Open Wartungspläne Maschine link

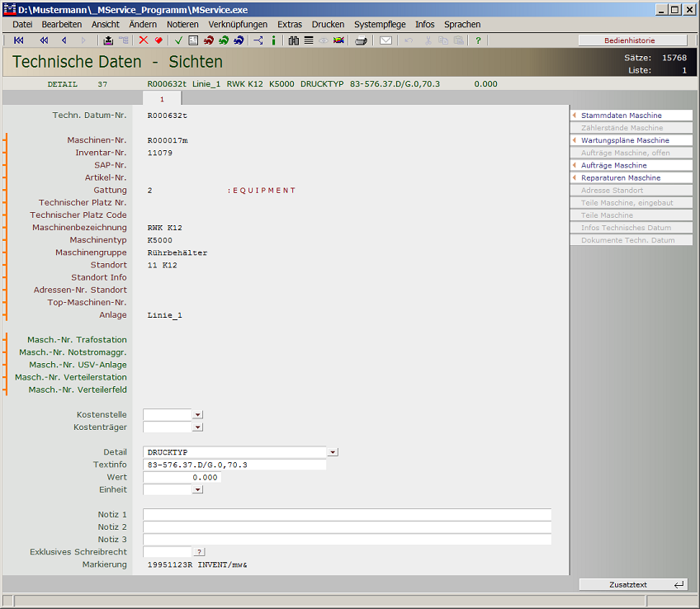pos(625,140)
